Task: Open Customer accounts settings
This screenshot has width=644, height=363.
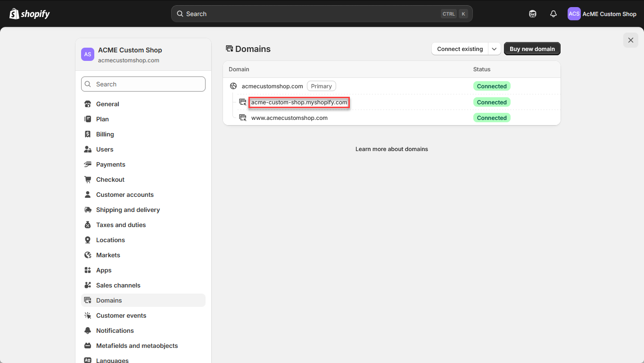Action: pyautogui.click(x=143, y=194)
